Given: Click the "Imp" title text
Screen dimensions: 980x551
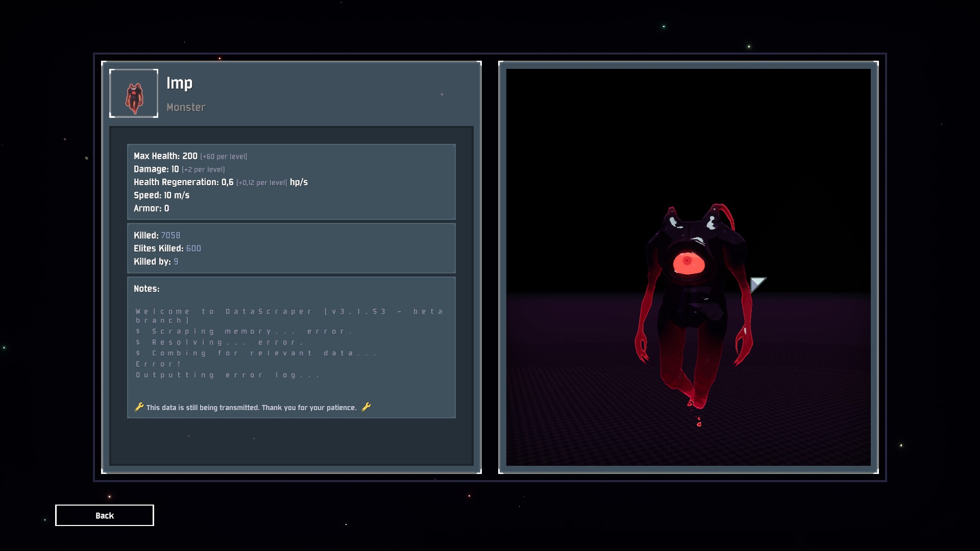Looking at the screenshot, I should pos(180,83).
